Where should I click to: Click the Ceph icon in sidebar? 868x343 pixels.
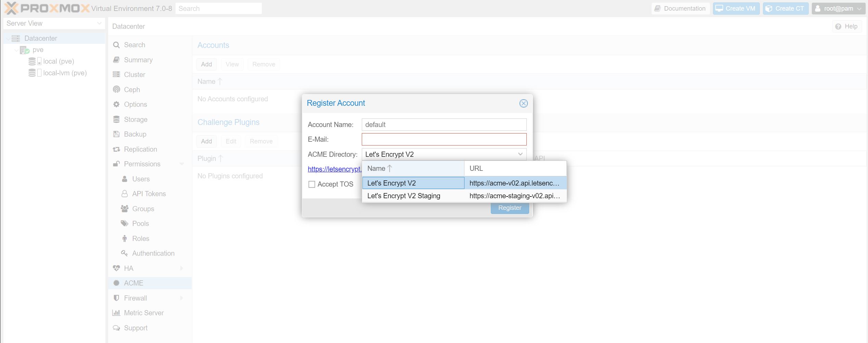click(x=116, y=90)
